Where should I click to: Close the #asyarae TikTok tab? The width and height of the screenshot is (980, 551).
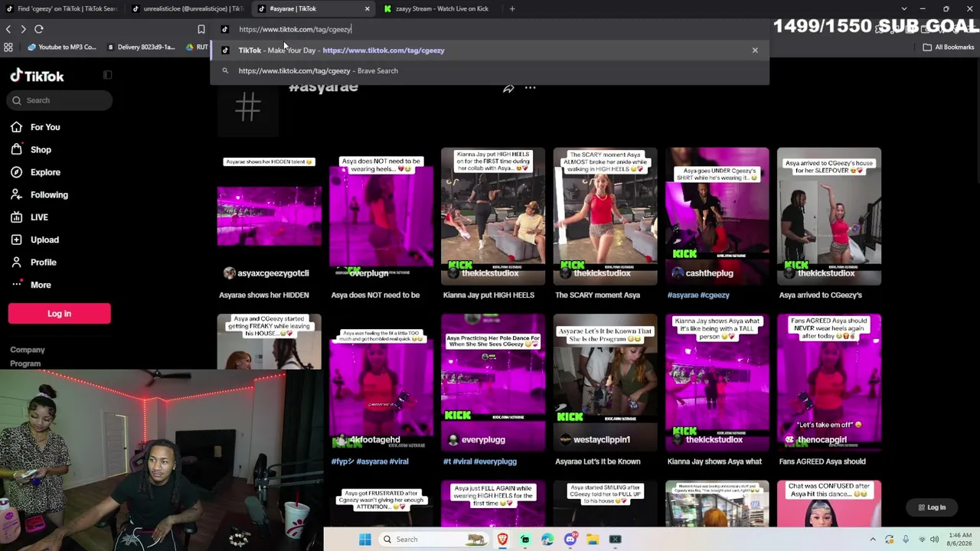point(367,9)
